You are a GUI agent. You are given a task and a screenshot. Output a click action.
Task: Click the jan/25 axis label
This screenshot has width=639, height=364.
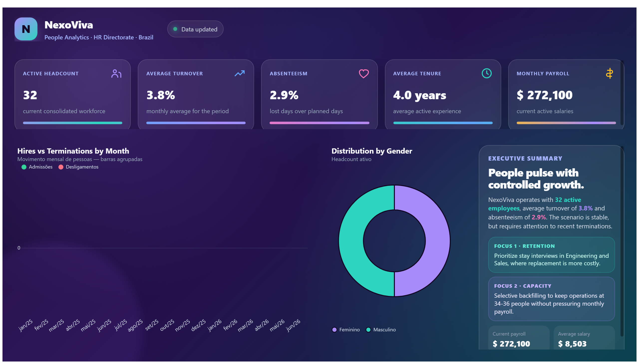pyautogui.click(x=25, y=325)
